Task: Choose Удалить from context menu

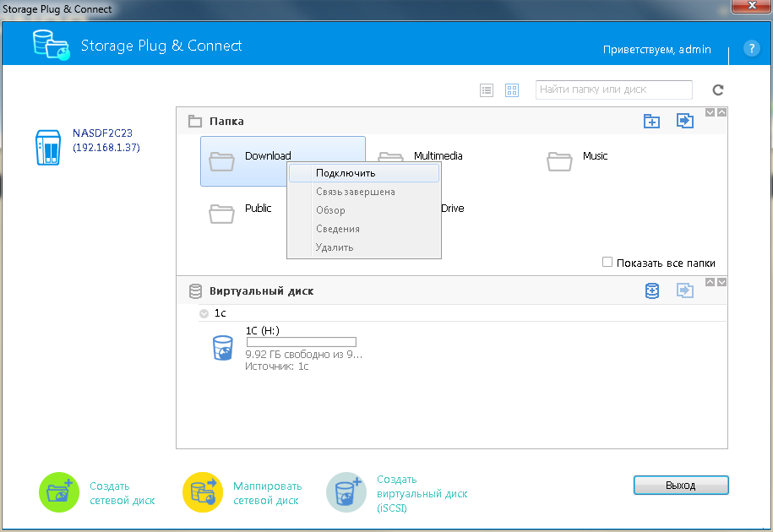Action: coord(364,247)
